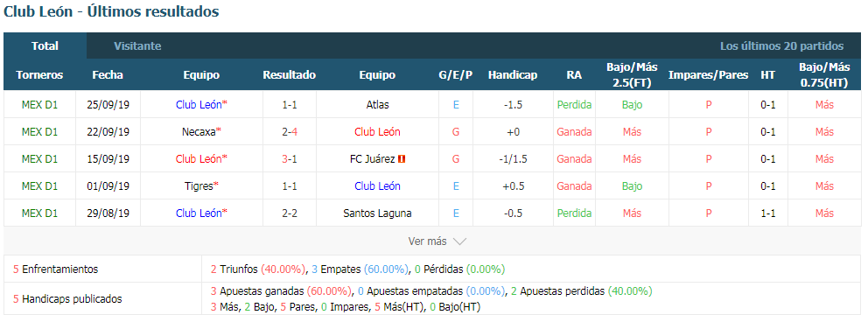Click the FC Juárez team name
Image resolution: width=868 pixels, height=315 pixels.
click(x=370, y=159)
